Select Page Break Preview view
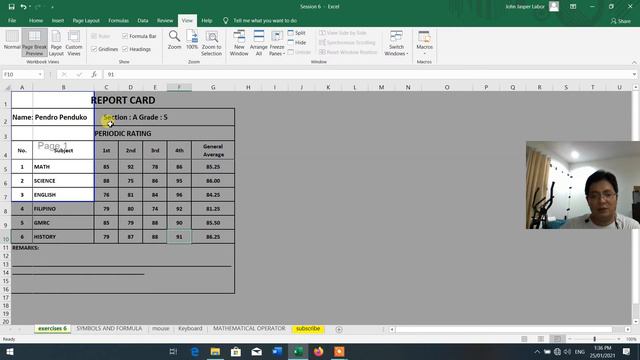The image size is (640, 360). pyautogui.click(x=34, y=42)
